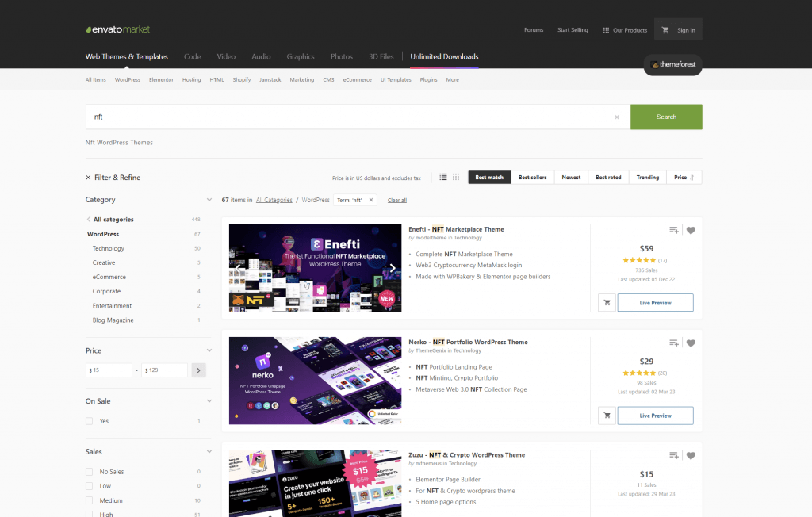Open Web Themes & Templates tab
The width and height of the screenshot is (812, 517).
tap(126, 56)
